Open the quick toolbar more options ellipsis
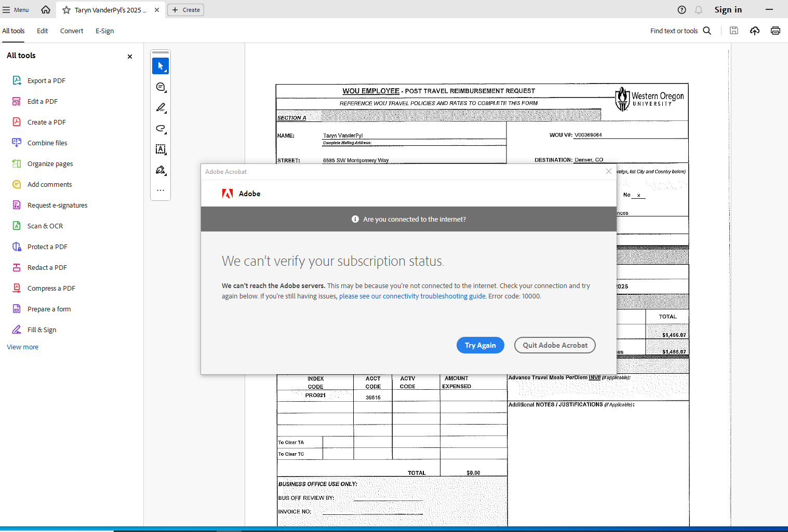The width and height of the screenshot is (788, 532). [x=161, y=190]
